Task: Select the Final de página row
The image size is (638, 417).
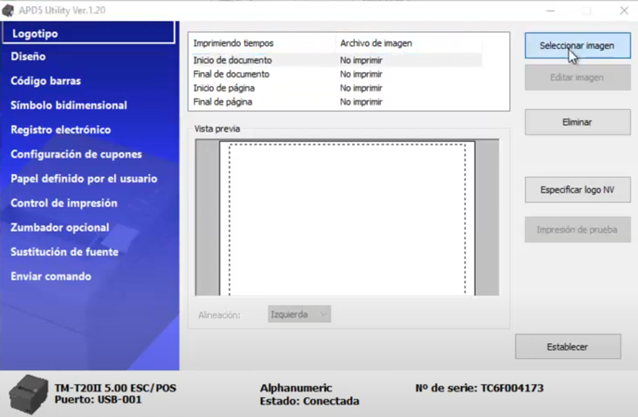Action: [x=336, y=102]
